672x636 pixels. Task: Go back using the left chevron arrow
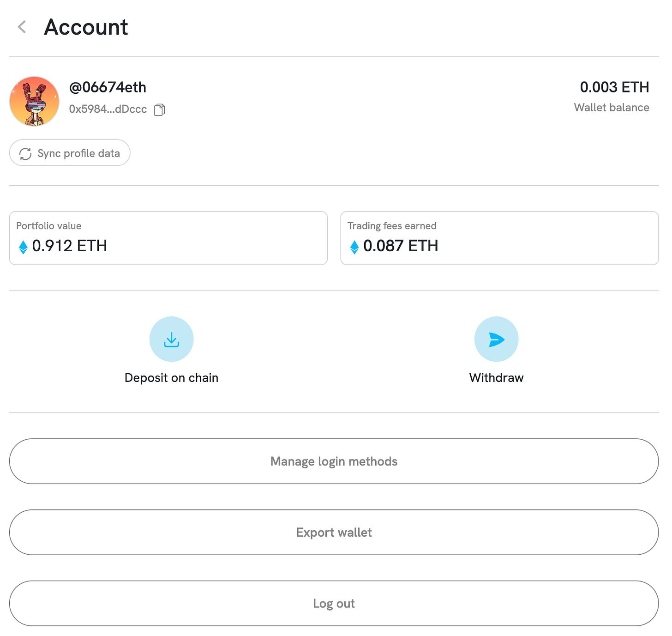point(22,27)
